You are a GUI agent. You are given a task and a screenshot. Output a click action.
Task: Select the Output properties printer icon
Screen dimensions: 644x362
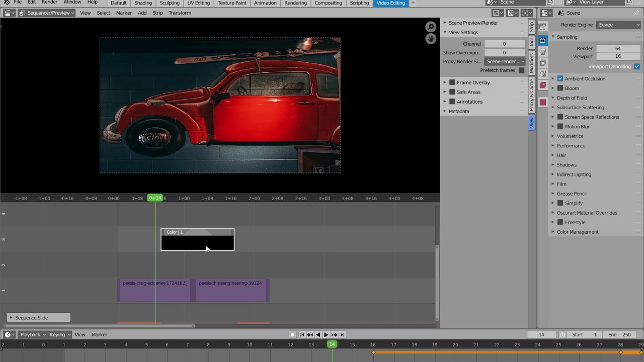[543, 52]
